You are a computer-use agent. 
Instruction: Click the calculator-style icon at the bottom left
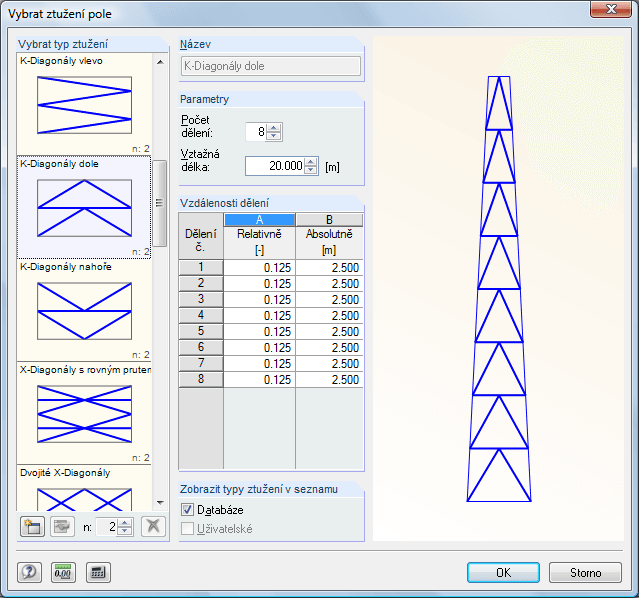pyautogui.click(x=98, y=572)
